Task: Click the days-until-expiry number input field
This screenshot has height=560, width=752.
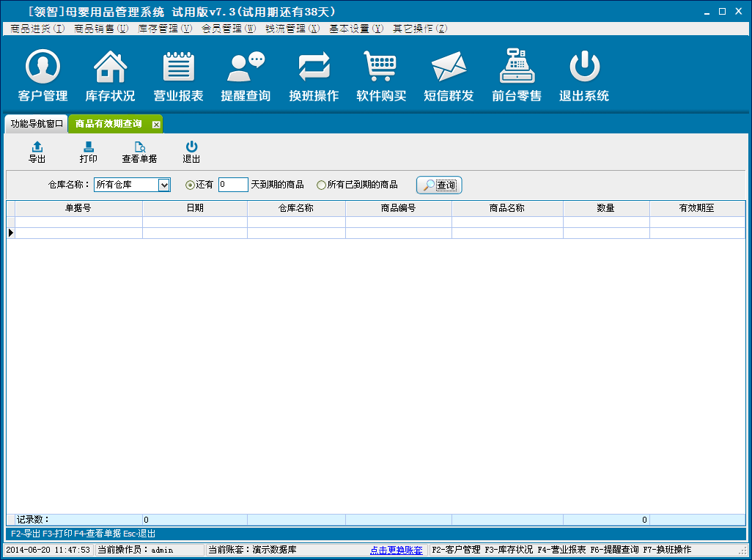Action: pyautogui.click(x=233, y=185)
